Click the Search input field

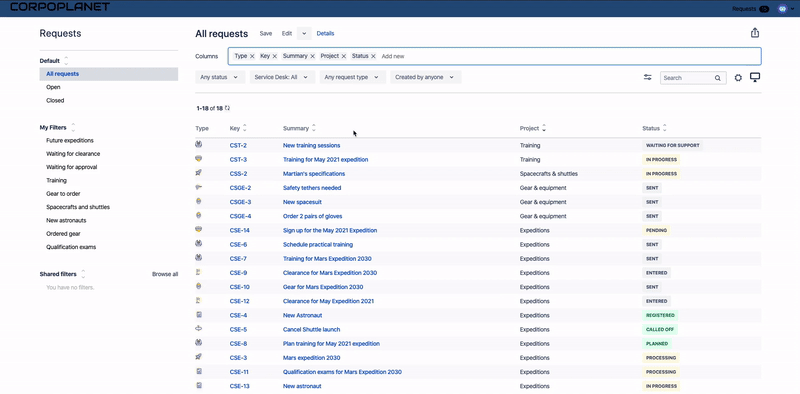[x=687, y=78]
